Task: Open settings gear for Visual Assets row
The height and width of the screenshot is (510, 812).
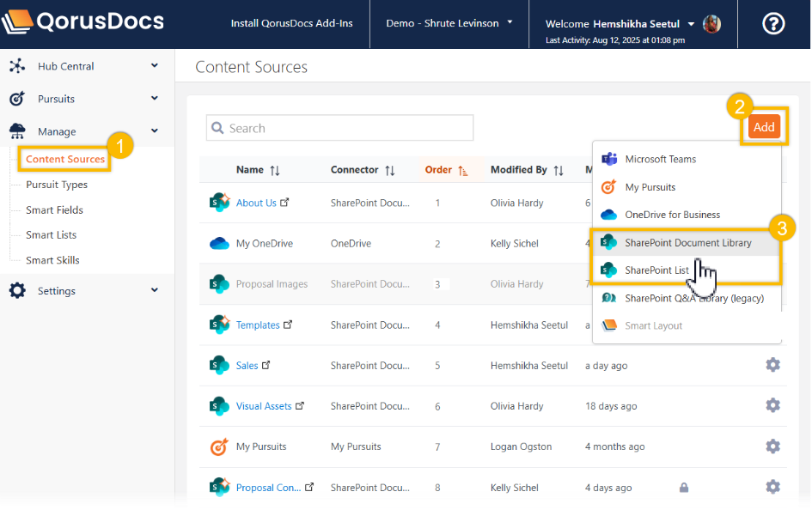Action: coord(772,405)
